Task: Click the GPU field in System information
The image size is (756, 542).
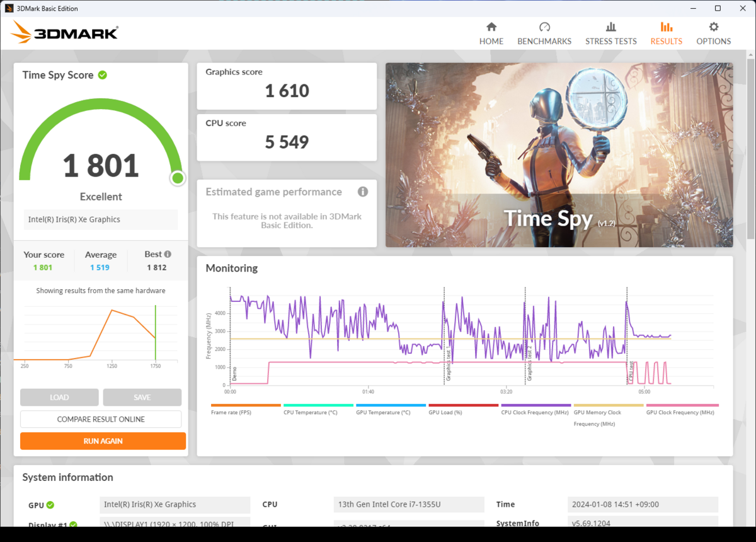Action: 175,504
